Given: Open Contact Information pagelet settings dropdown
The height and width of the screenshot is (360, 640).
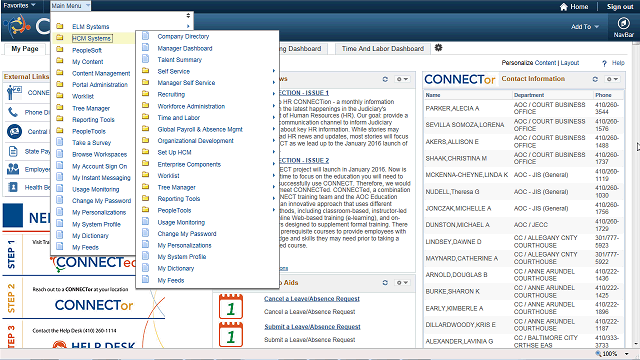Looking at the screenshot, I should (x=611, y=79).
